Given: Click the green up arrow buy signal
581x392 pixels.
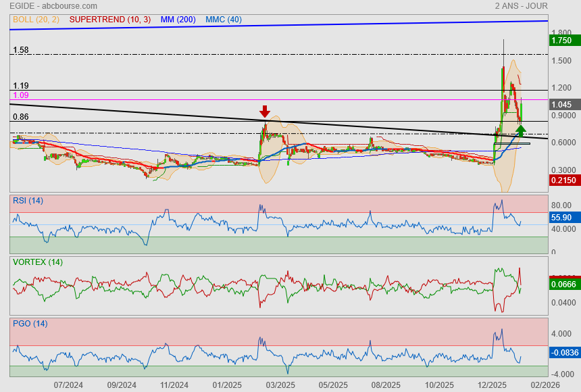Looking at the screenshot, I should point(520,130).
